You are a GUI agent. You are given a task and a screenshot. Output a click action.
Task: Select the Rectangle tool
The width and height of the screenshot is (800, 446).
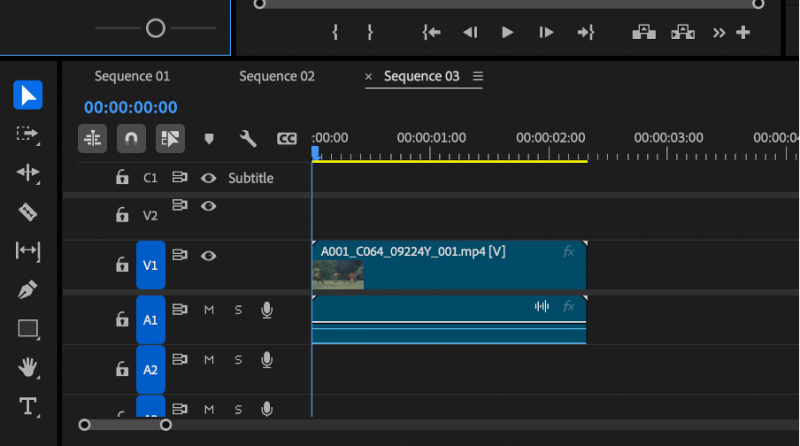[x=28, y=329]
